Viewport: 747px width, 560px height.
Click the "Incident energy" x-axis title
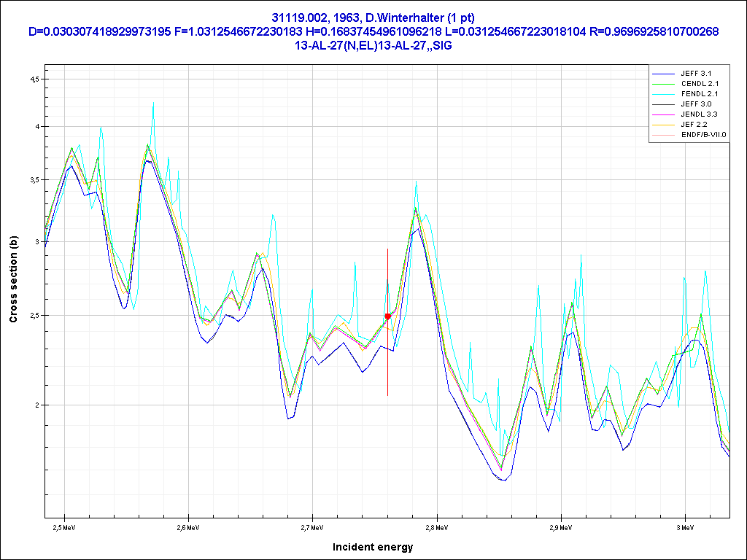(373, 547)
